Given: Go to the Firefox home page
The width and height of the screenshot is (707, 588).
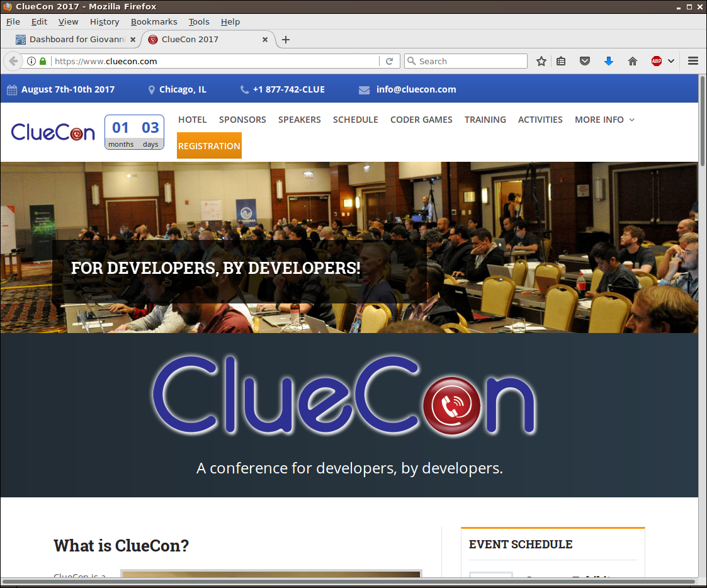Looking at the screenshot, I should pyautogui.click(x=633, y=61).
